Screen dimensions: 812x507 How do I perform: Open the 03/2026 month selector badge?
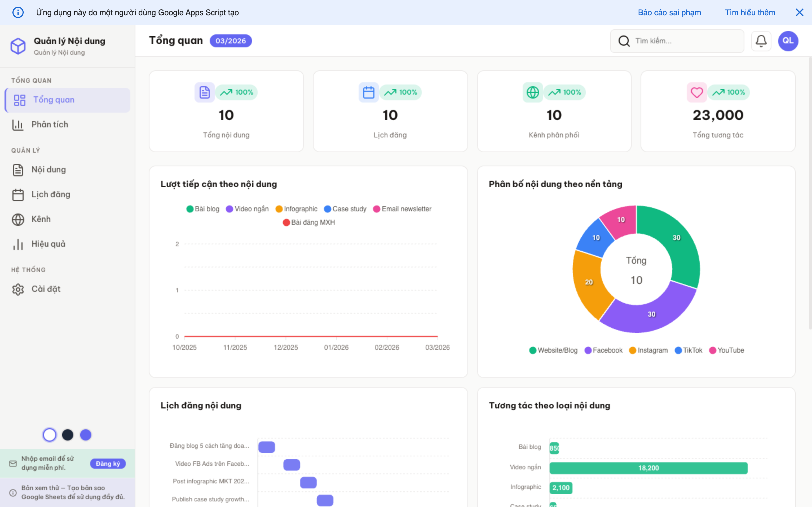[x=231, y=41]
